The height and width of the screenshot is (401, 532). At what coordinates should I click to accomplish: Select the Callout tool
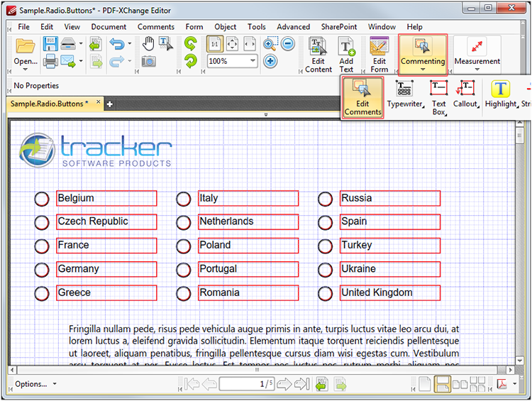[x=466, y=94]
